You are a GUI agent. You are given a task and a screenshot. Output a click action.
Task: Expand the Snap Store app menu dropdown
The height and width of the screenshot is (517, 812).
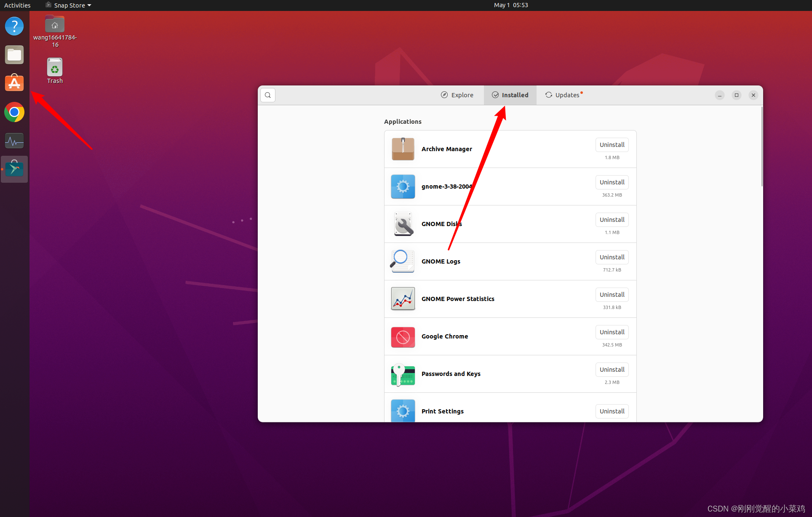tap(69, 5)
